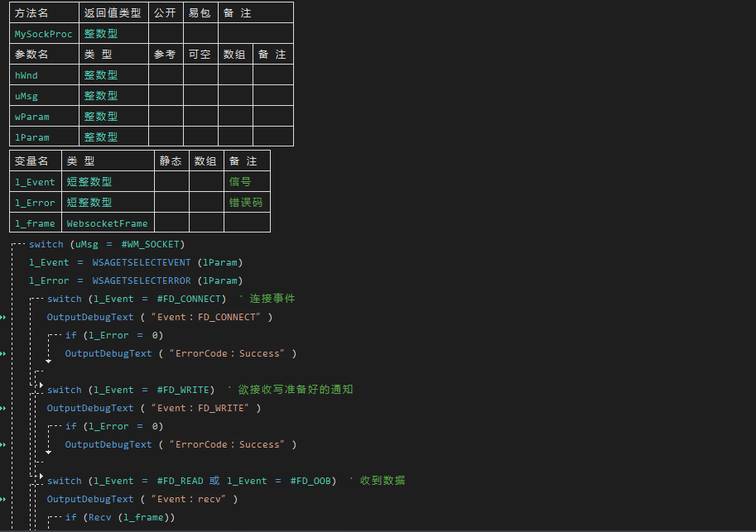This screenshot has height=532, width=756.
Task: Click the 方法名 column header
Action: 32,13
